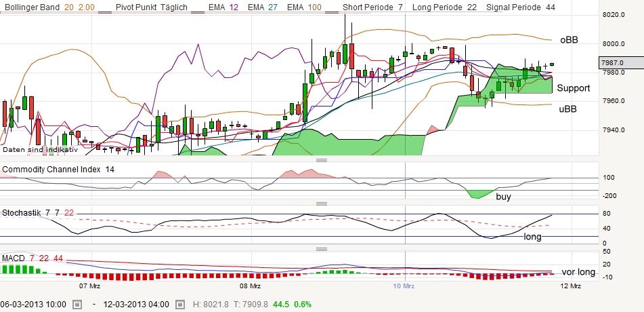The image size is (644, 312).
Task: Select the Pivot Punkt Täglich label
Action: pos(152,7)
